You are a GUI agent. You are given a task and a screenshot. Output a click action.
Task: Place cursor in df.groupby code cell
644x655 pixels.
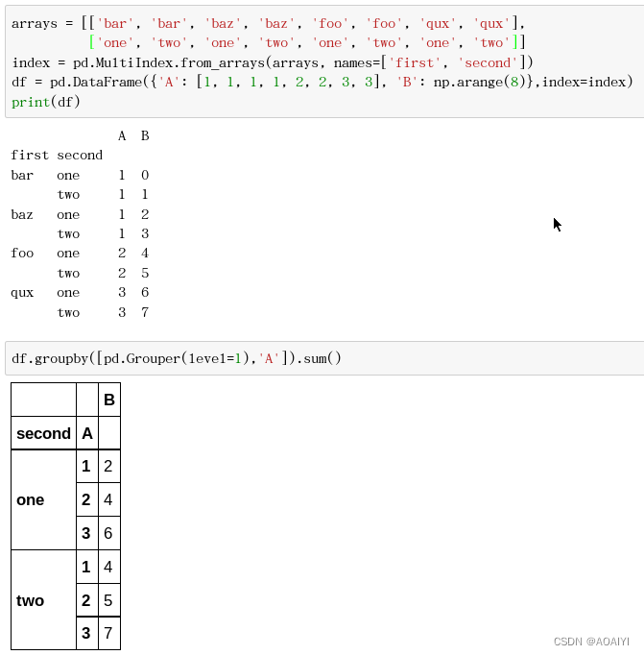[x=324, y=358]
